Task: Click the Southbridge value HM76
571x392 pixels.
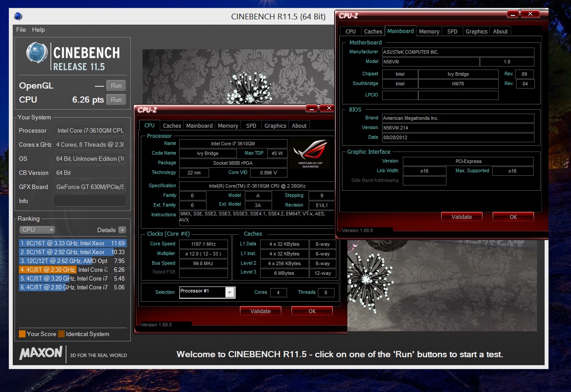Action: pos(458,84)
